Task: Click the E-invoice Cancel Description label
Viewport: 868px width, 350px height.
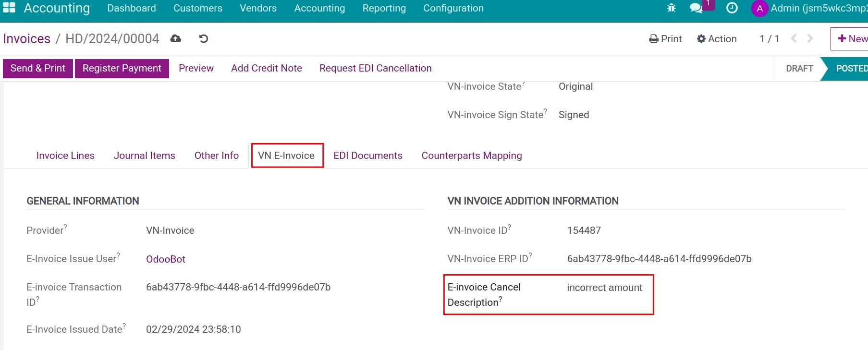Action: point(484,295)
